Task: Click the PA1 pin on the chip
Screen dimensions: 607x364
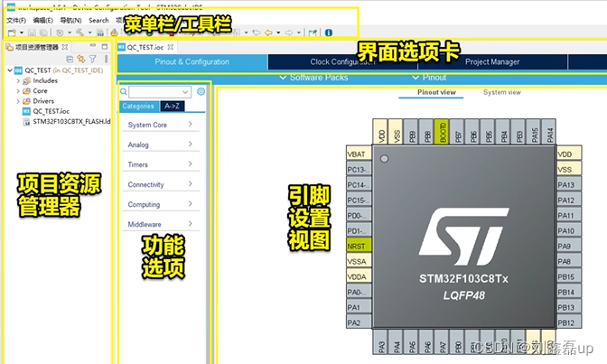Action: coord(359,307)
